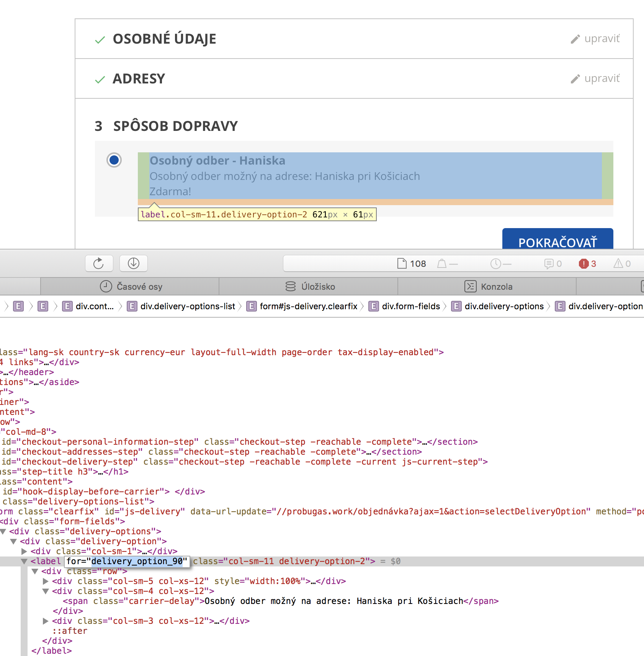Click the console log messages icon
This screenshot has width=644, height=656.
(x=549, y=263)
